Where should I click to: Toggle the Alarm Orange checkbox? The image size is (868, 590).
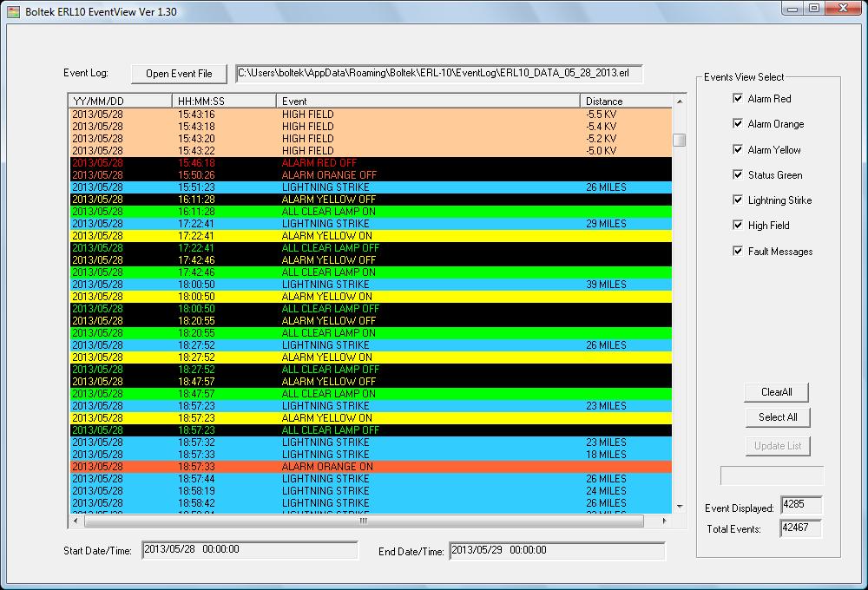coord(738,124)
